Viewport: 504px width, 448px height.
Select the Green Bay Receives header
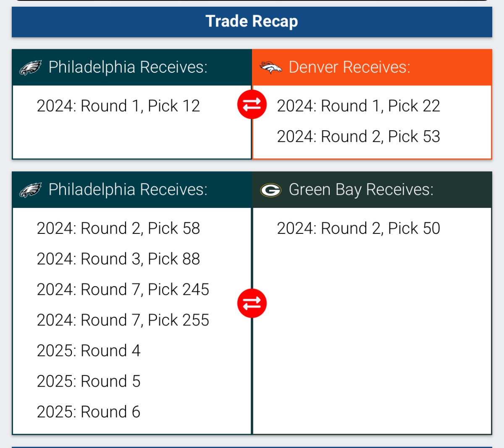point(361,190)
